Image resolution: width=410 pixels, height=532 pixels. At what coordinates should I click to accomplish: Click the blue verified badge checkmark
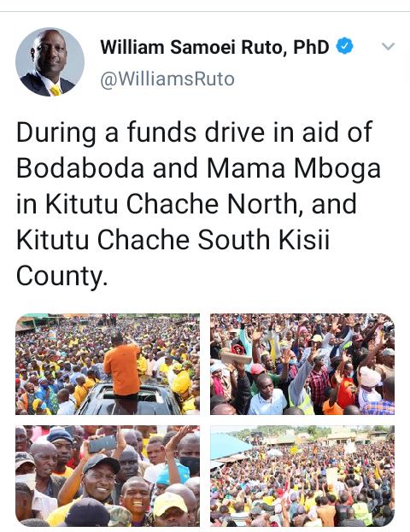tap(344, 46)
